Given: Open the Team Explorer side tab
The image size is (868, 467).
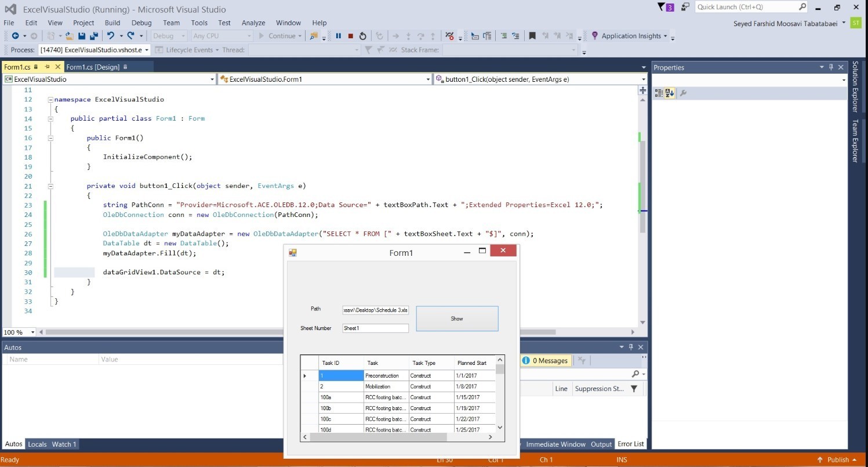Looking at the screenshot, I should pos(855,141).
